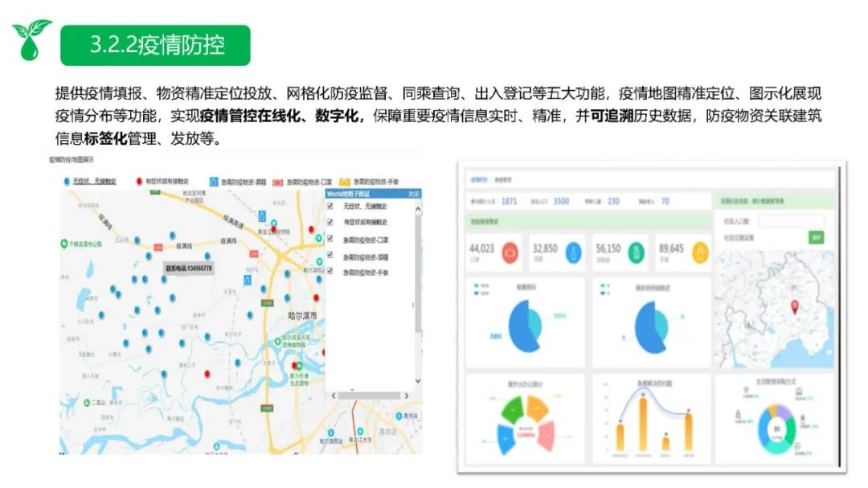Click the 疫情防控地图展示 heading above map

coord(72,159)
